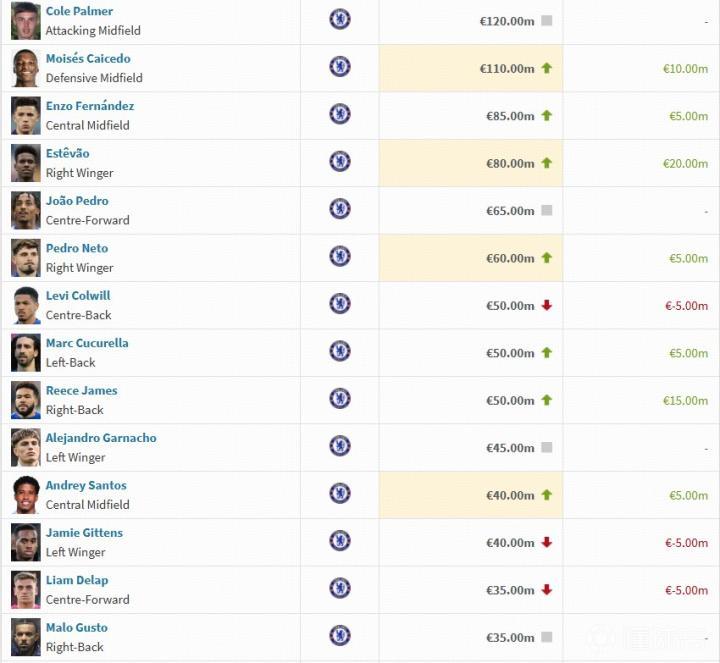Click Levi Colwill's €-5.00m difference
The width and height of the screenshot is (720, 663).
pos(686,306)
